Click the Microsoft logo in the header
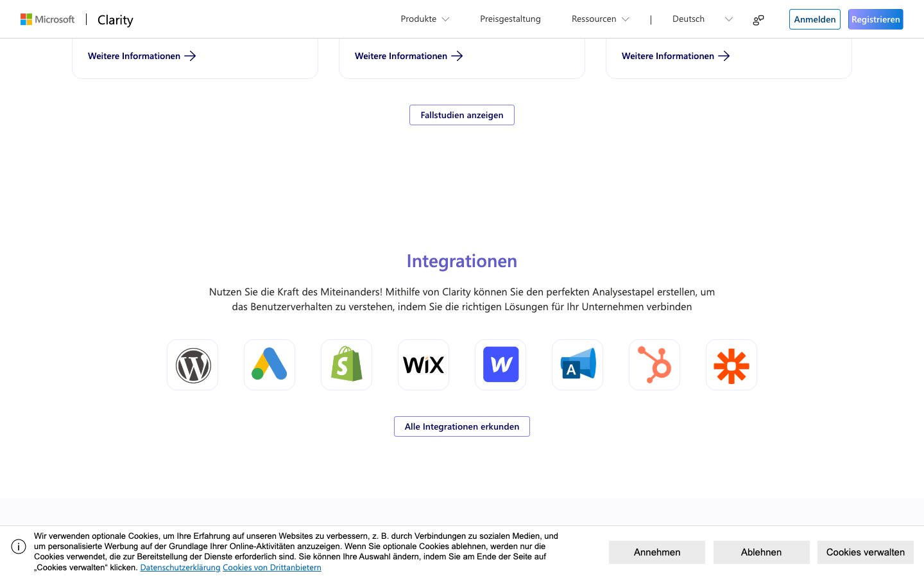924x578 pixels. [47, 19]
